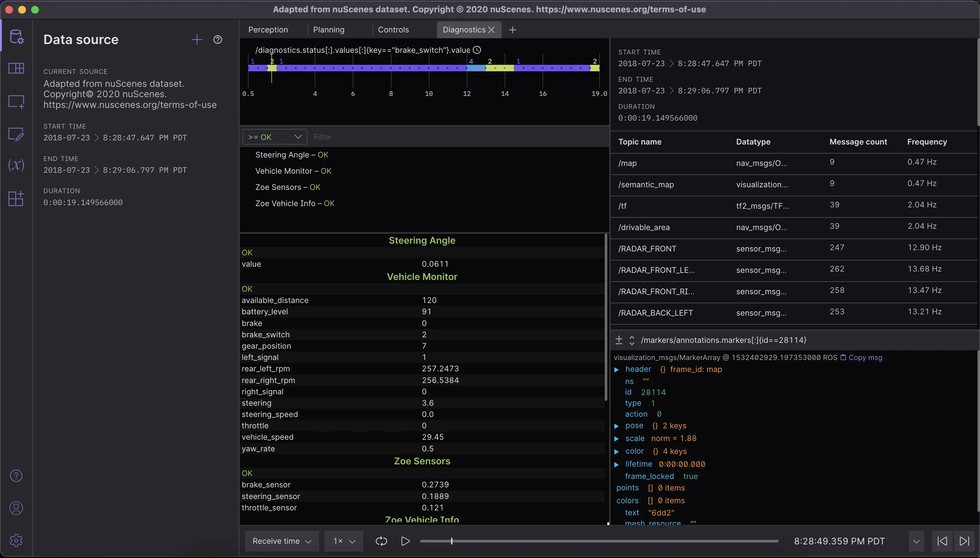Screen dimensions: 980x558
Task: Expand the pose field in the marker message
Action: click(x=617, y=426)
